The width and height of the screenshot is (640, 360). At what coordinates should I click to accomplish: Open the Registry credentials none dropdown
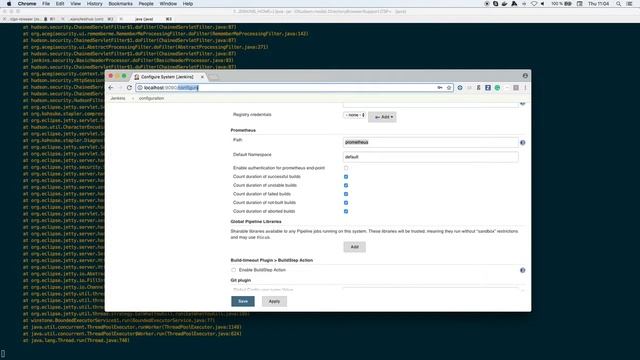point(355,115)
